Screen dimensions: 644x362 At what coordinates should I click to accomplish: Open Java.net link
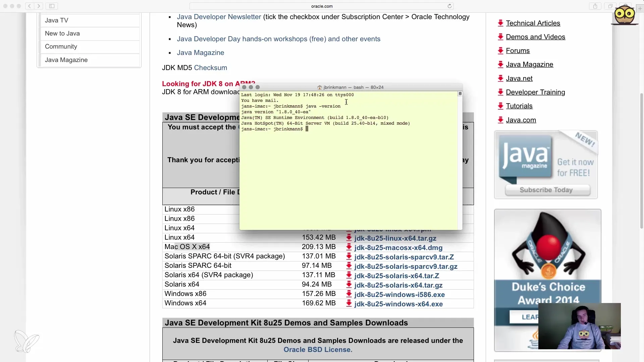click(519, 78)
